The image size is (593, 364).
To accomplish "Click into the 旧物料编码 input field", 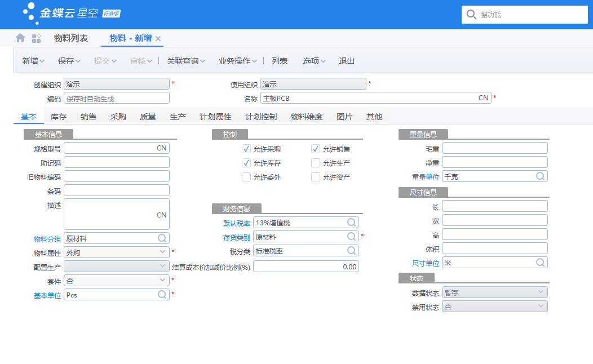I will point(117,176).
